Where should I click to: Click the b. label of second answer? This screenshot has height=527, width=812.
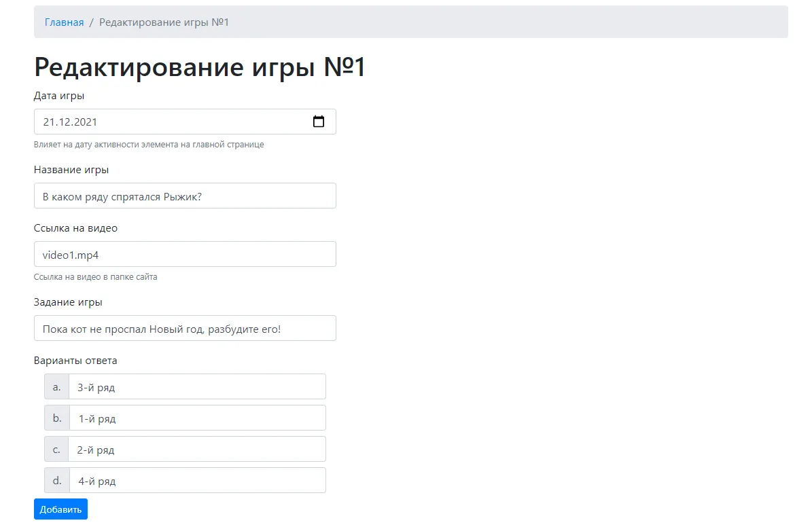[x=56, y=418]
